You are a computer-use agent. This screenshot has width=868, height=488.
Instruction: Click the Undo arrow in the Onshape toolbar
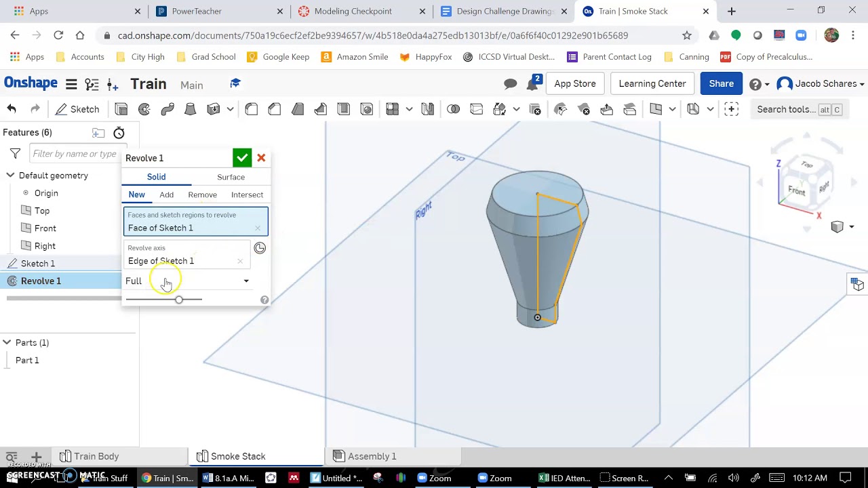pyautogui.click(x=12, y=109)
